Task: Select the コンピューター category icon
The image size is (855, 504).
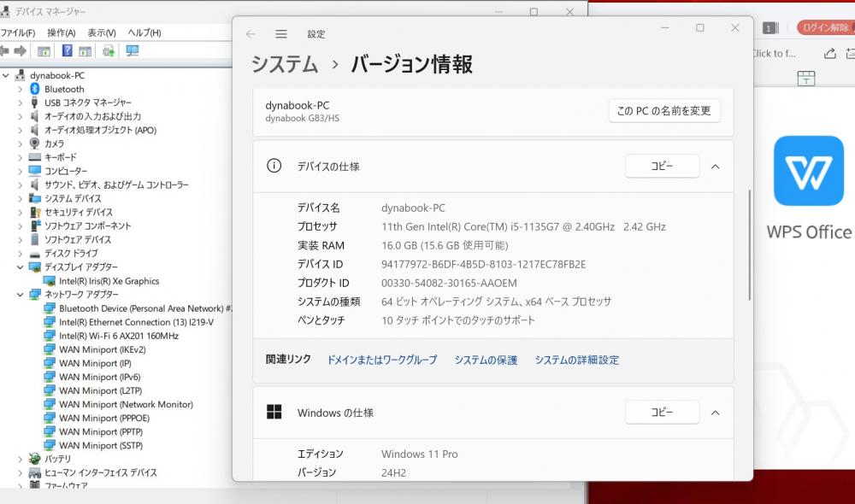Action: pyautogui.click(x=34, y=171)
